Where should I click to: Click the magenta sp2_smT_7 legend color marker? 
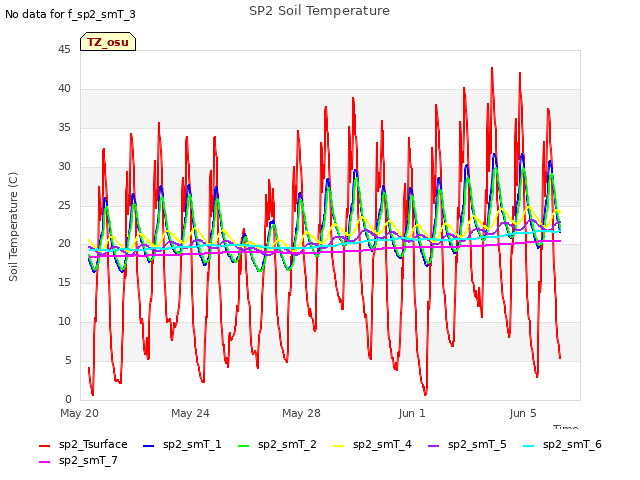pos(44,462)
